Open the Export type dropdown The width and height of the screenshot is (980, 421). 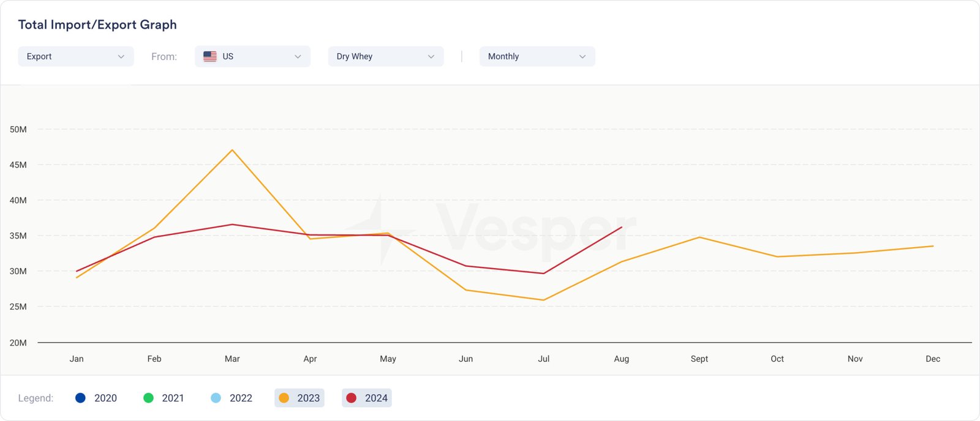(x=75, y=56)
